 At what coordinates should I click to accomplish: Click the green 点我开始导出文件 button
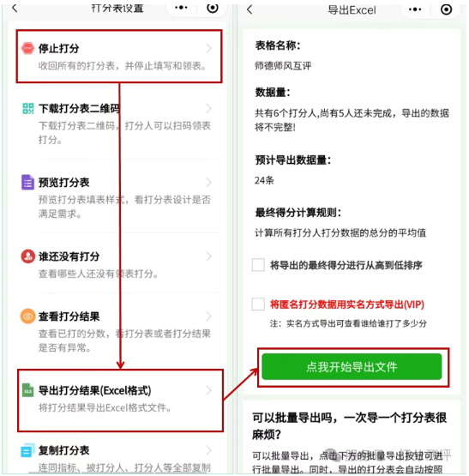pyautogui.click(x=352, y=367)
